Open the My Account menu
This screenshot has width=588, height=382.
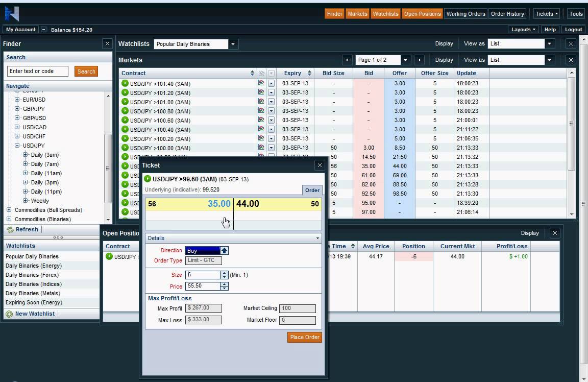pos(20,29)
